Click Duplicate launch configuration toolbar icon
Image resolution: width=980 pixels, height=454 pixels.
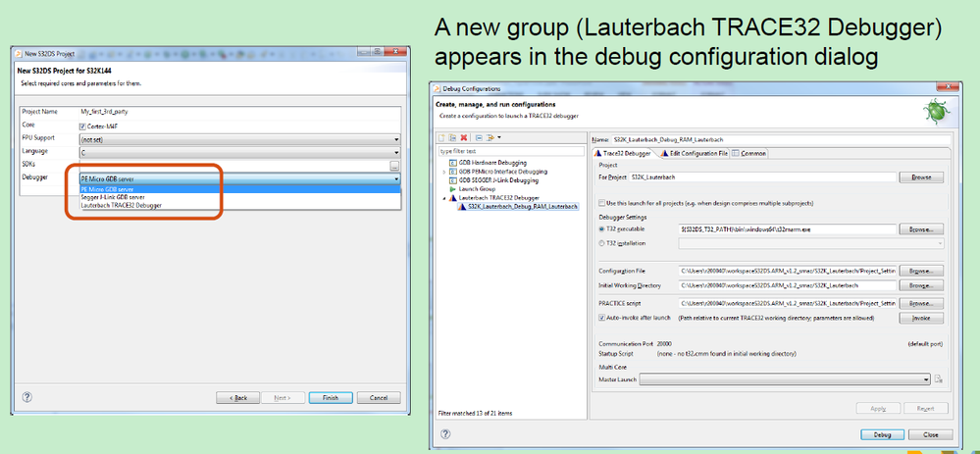coord(452,137)
